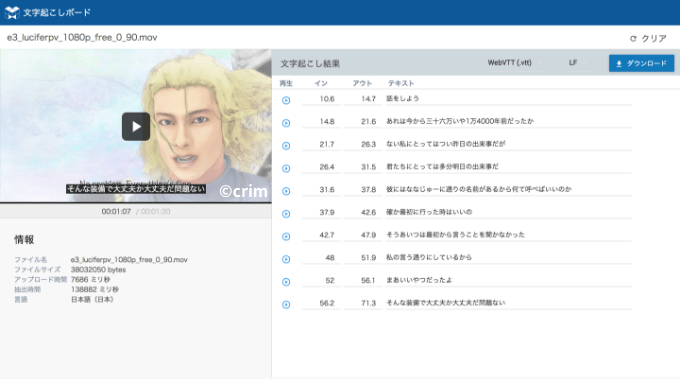Edit the out-time field 71.3
Image resolution: width=680 pixels, height=380 pixels.
point(363,303)
